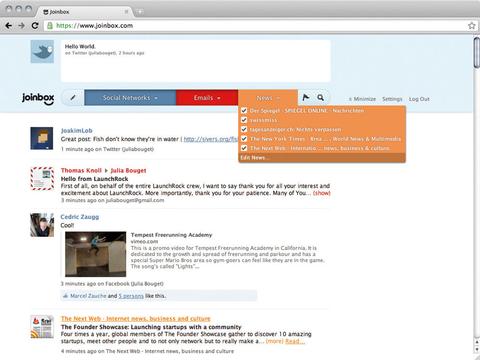Click the Hello World status box
480x360 pixels.
(196, 61)
